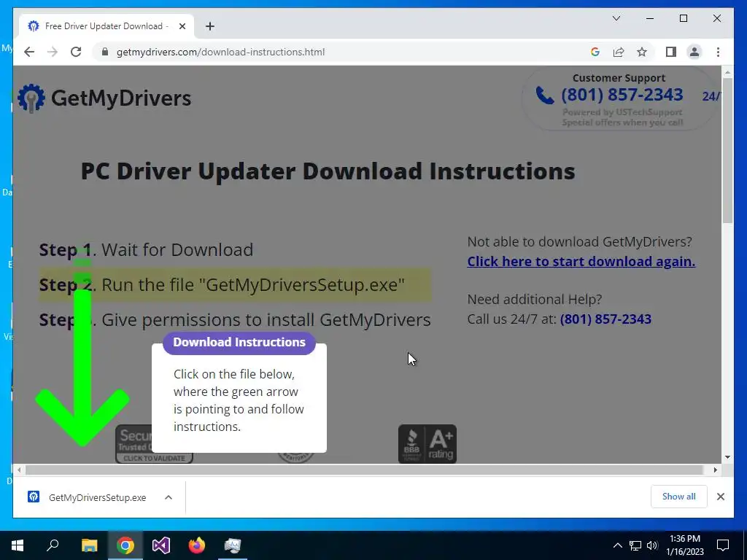Screen dimensions: 747x560
Task: Click the GetMyDrivers gear logo
Action: click(x=31, y=98)
